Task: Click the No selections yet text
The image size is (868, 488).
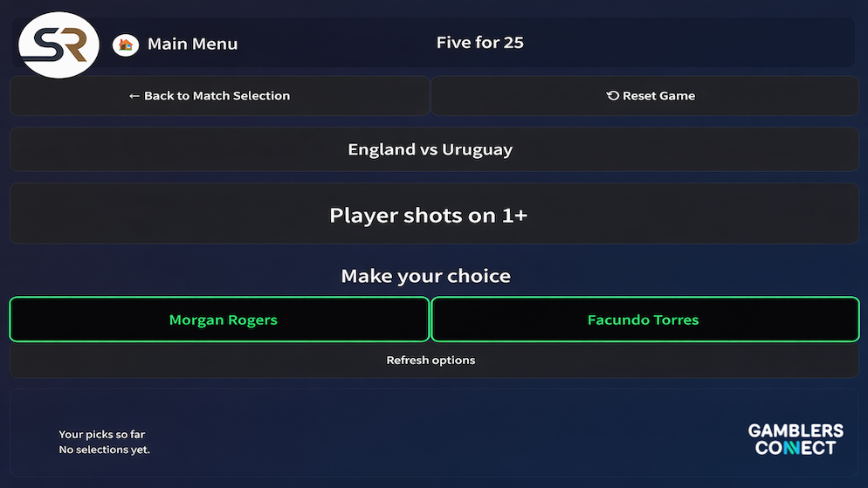Action: pyautogui.click(x=105, y=450)
